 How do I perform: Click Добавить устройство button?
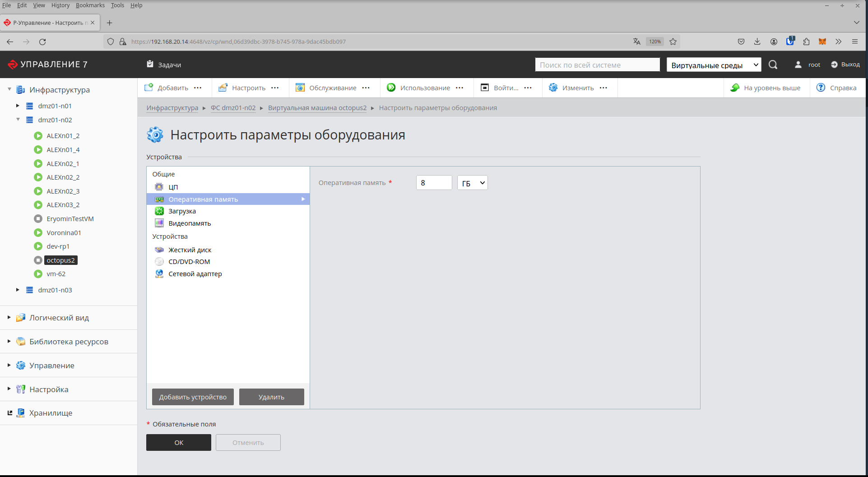[x=193, y=397]
